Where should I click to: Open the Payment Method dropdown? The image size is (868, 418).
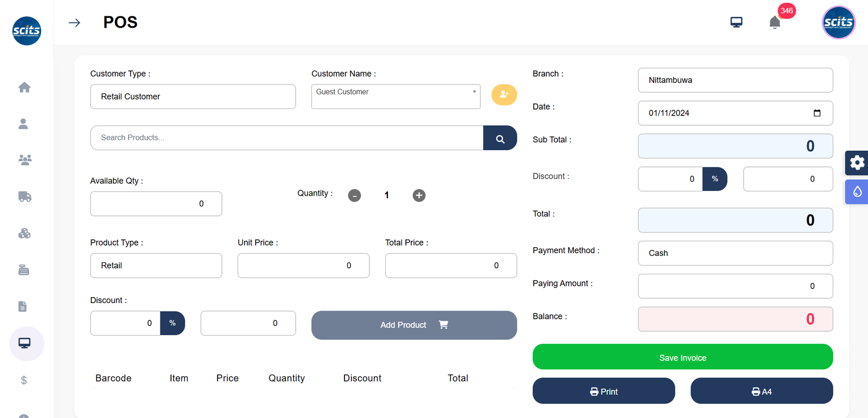735,253
